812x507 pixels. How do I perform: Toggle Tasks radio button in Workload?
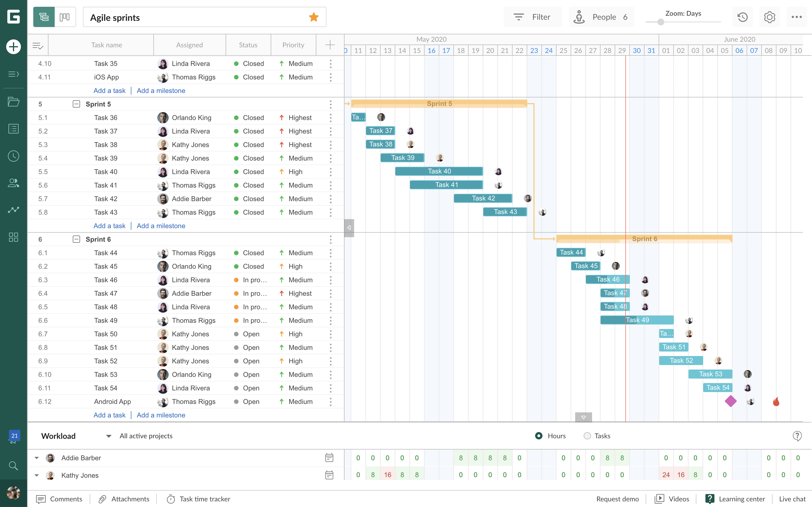[586, 436]
